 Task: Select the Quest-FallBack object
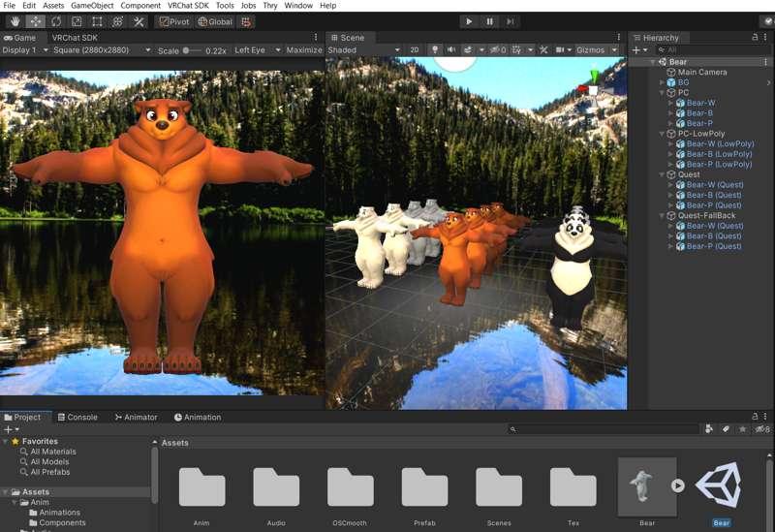point(706,215)
